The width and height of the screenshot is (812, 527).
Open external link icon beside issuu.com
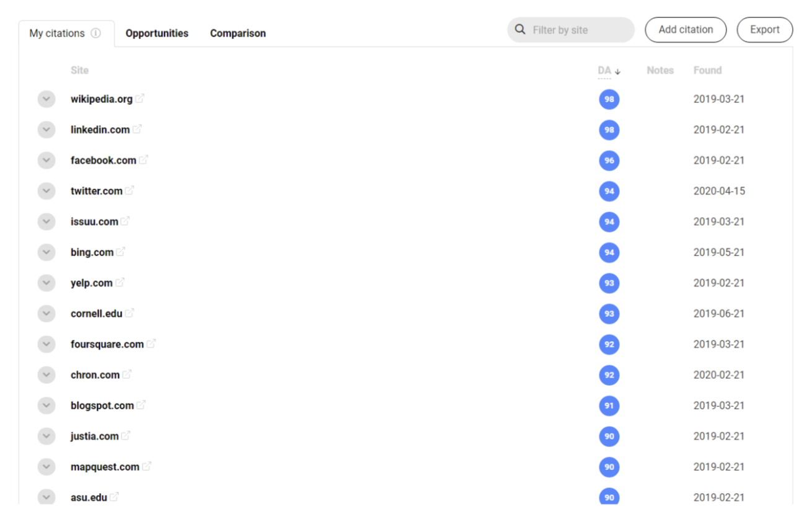click(x=125, y=221)
